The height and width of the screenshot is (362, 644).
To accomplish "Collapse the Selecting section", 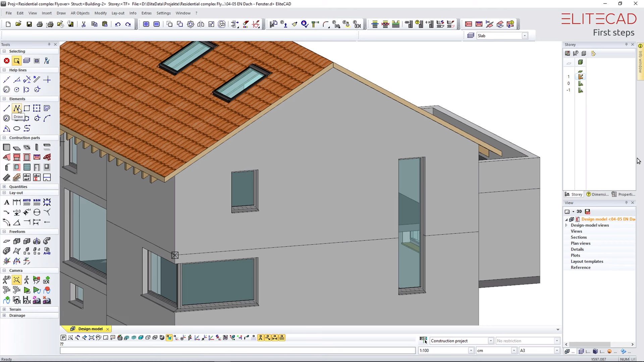I will coord(4,51).
